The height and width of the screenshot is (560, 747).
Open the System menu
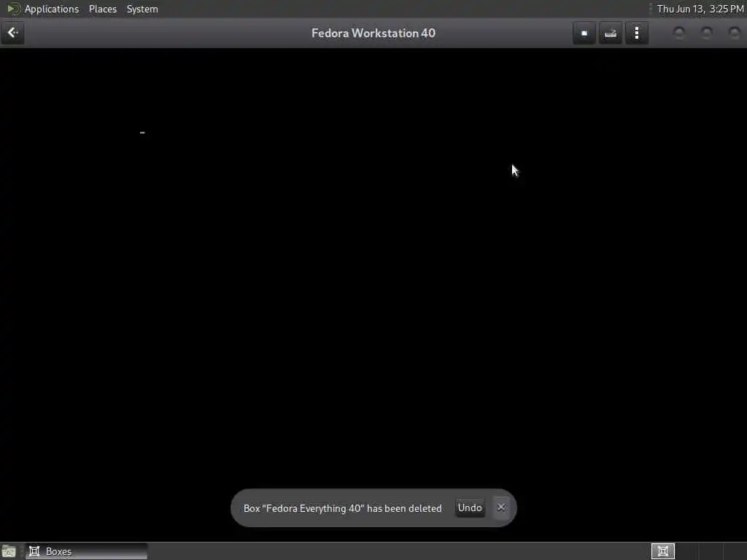click(142, 9)
